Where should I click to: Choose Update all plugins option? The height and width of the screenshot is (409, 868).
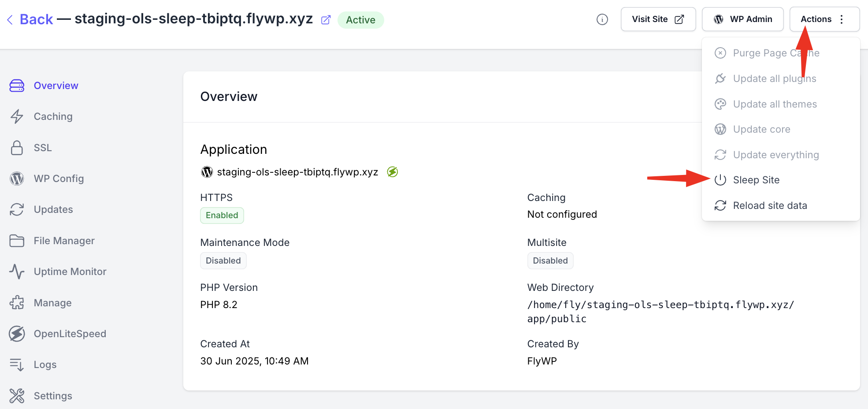click(x=781, y=78)
